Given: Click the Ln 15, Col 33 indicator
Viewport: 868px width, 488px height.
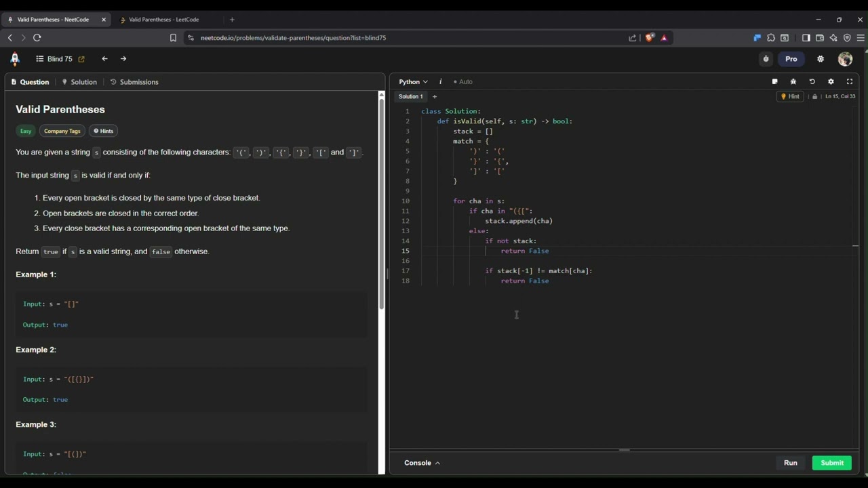Looking at the screenshot, I should 840,96.
